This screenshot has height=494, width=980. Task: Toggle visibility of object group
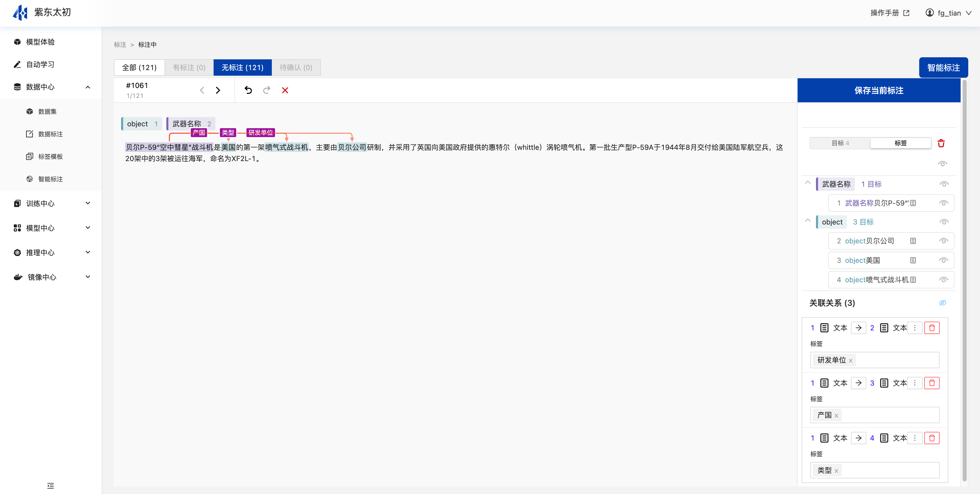(944, 222)
